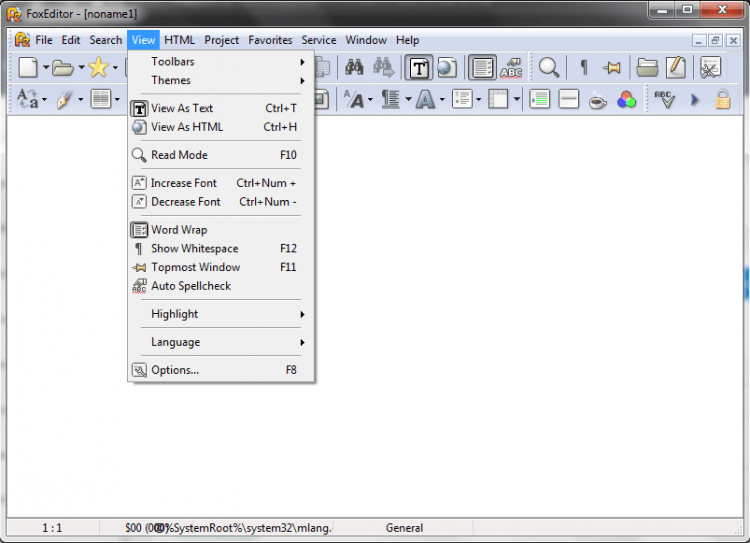The width and height of the screenshot is (750, 543).
Task: Click the green-lined indent block icon
Action: pos(540,99)
